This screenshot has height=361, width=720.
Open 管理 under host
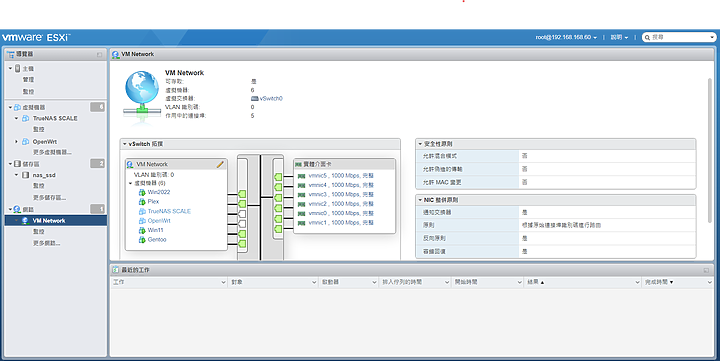28,79
